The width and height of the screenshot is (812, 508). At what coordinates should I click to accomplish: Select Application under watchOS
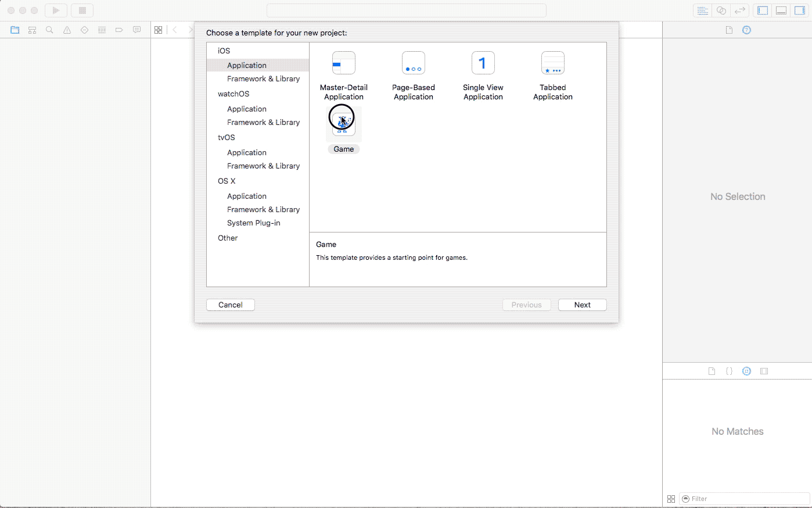click(x=247, y=109)
